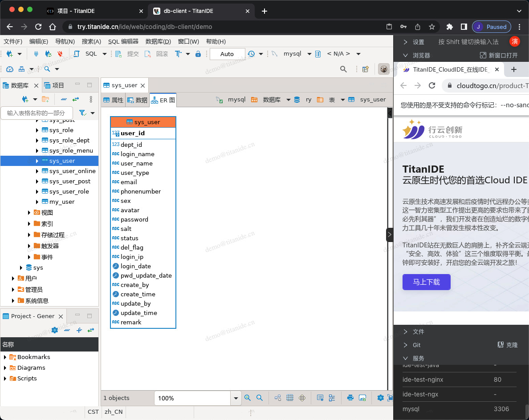This screenshot has height=420, width=529.
Task: Click the zoom in magnifier icon
Action: pos(248,398)
